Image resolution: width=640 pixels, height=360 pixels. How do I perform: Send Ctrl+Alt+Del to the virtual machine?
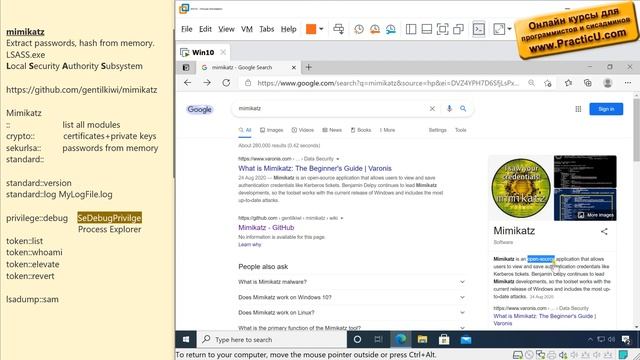click(x=338, y=29)
